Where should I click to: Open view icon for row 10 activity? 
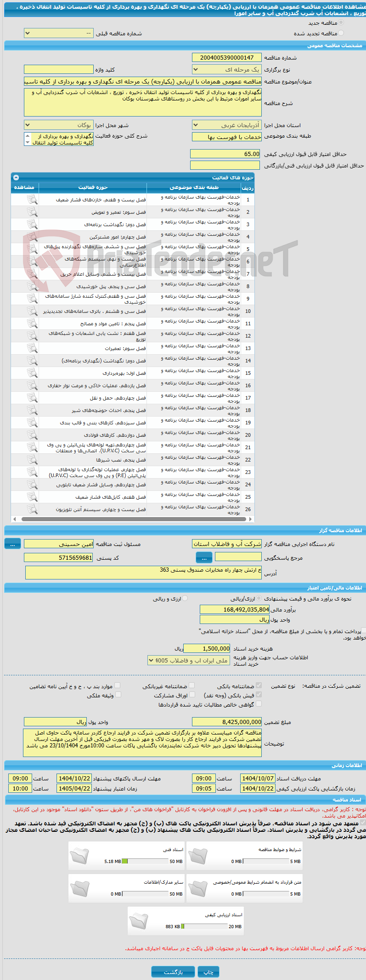[x=32, y=311]
